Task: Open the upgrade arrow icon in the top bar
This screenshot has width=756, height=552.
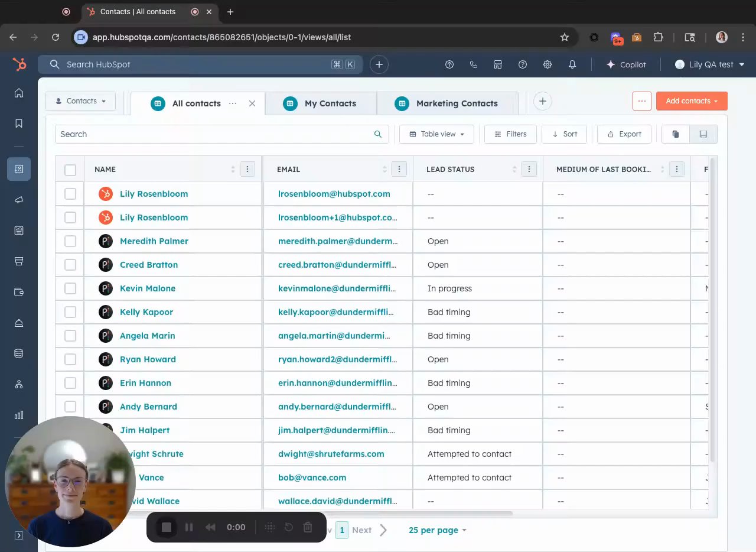Action: tap(449, 64)
